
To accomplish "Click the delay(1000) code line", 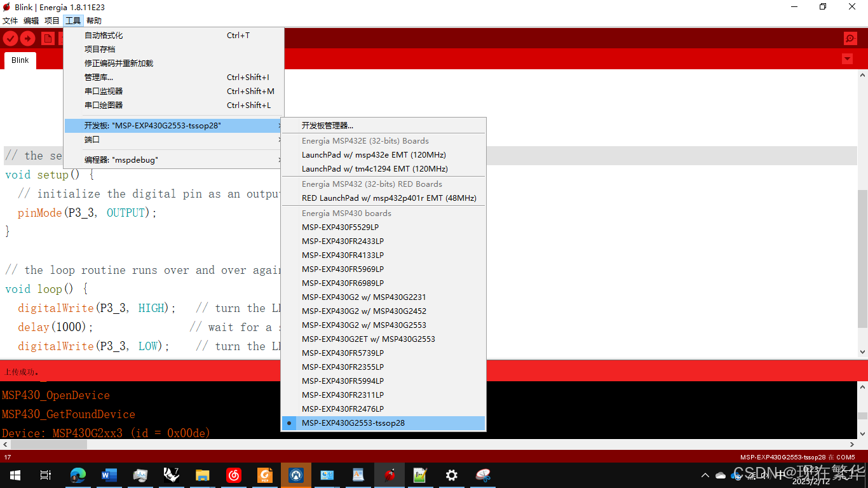I will click(56, 327).
